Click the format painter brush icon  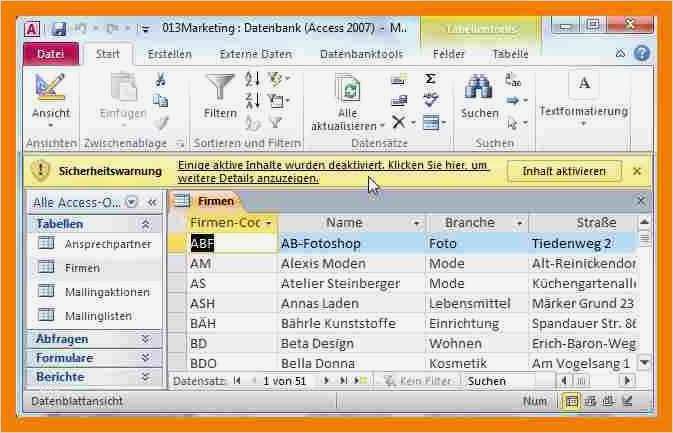pyautogui.click(x=161, y=123)
